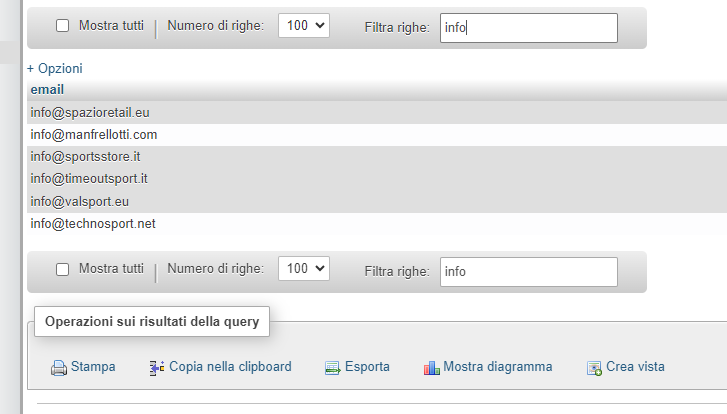Image resolution: width=727 pixels, height=414 pixels.
Task: Select the info@spazioretail.eu row
Action: [x=90, y=113]
